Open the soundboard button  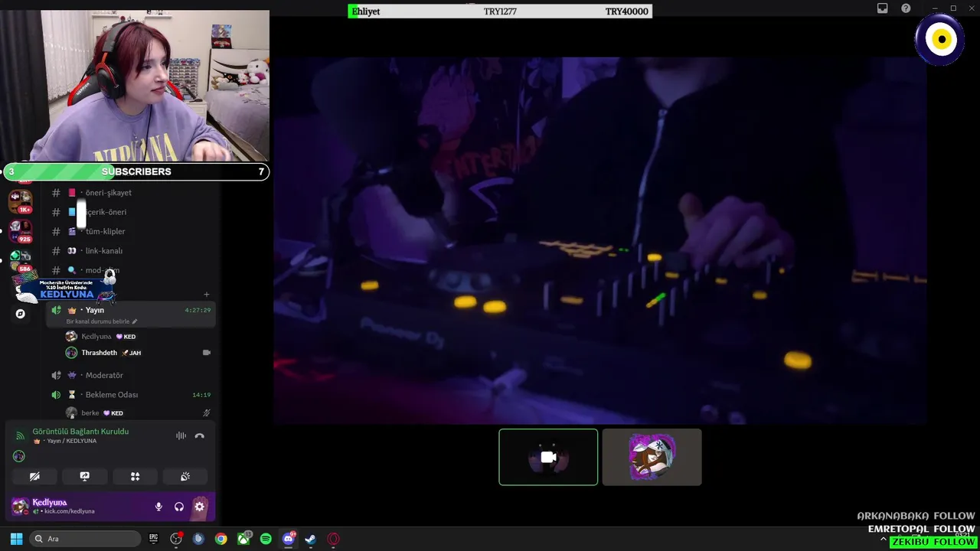click(185, 476)
